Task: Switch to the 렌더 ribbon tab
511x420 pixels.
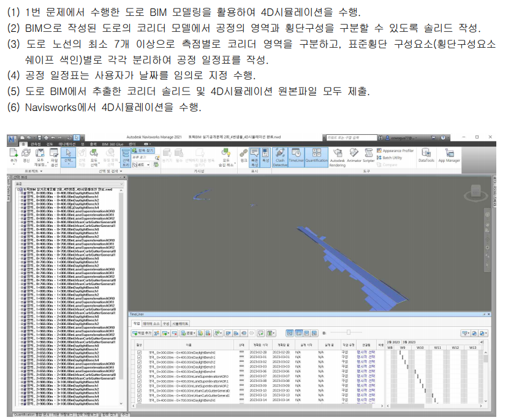Action: click(132, 144)
